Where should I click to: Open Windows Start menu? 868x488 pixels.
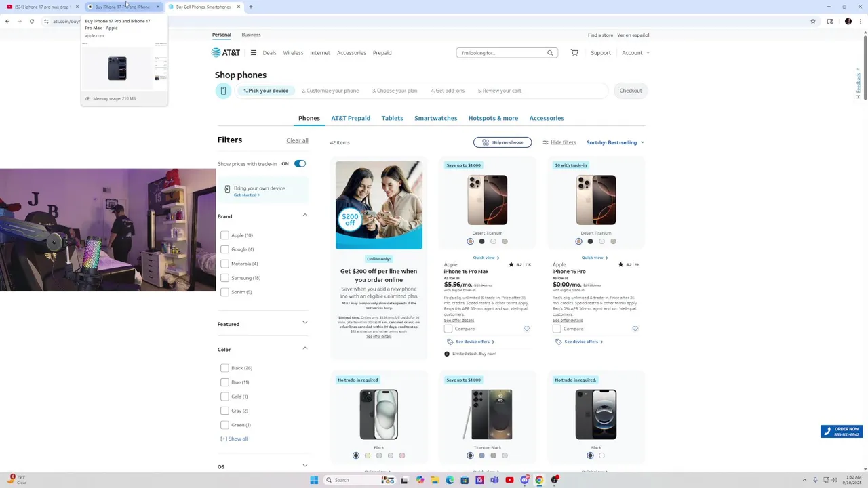pos(314,480)
